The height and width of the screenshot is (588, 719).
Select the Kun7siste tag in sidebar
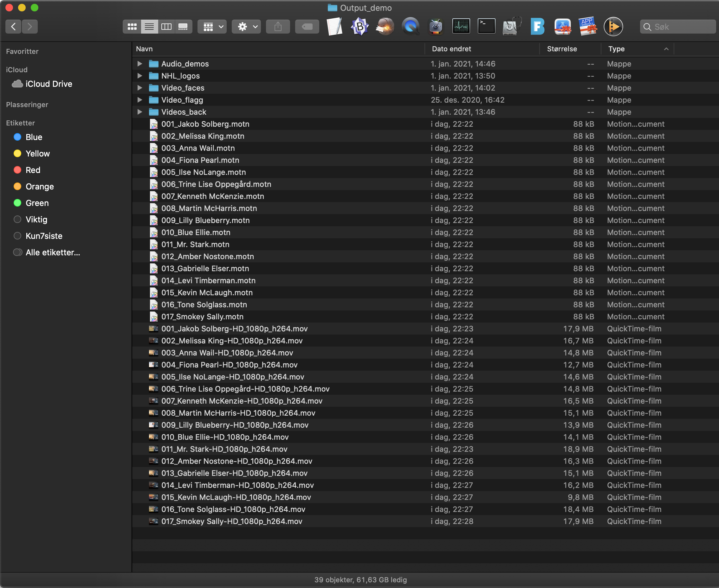point(38,236)
